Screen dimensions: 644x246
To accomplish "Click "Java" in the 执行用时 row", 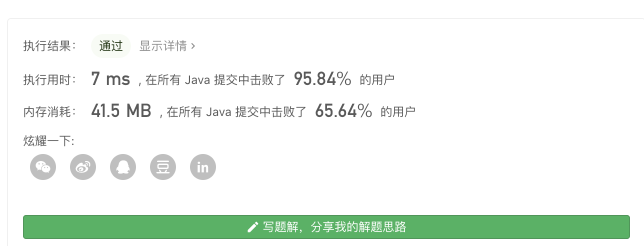I will [x=197, y=80].
